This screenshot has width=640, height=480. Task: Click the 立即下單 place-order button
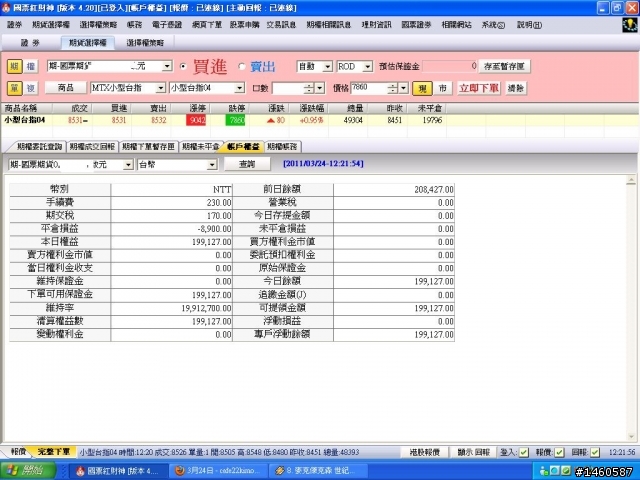478,88
